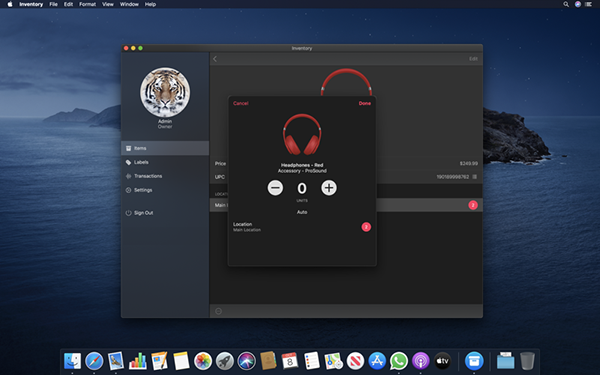Viewport: 600px width, 375px height.
Task: Open Notes from the dock
Action: 181,360
